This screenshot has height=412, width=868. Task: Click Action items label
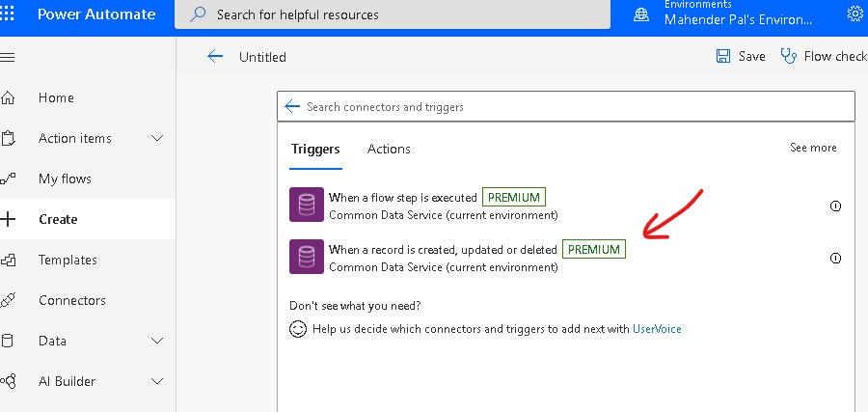[x=74, y=138]
